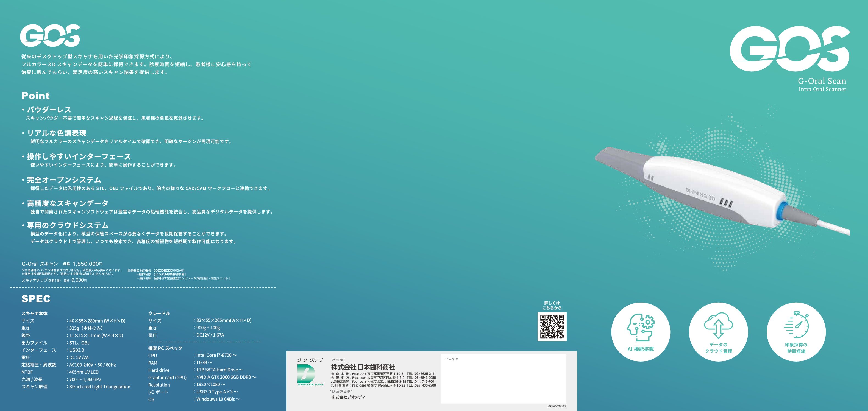Click the DC 5V /2A voltage value

pos(79,357)
